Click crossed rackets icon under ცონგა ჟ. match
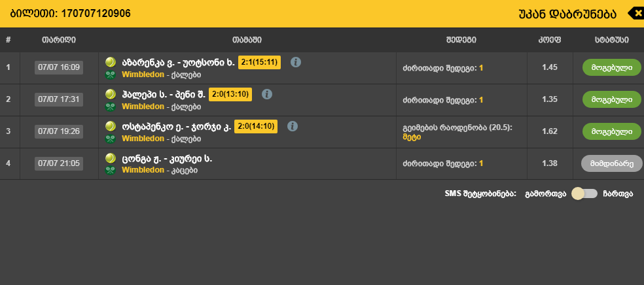The width and height of the screenshot is (644, 285). [x=111, y=170]
